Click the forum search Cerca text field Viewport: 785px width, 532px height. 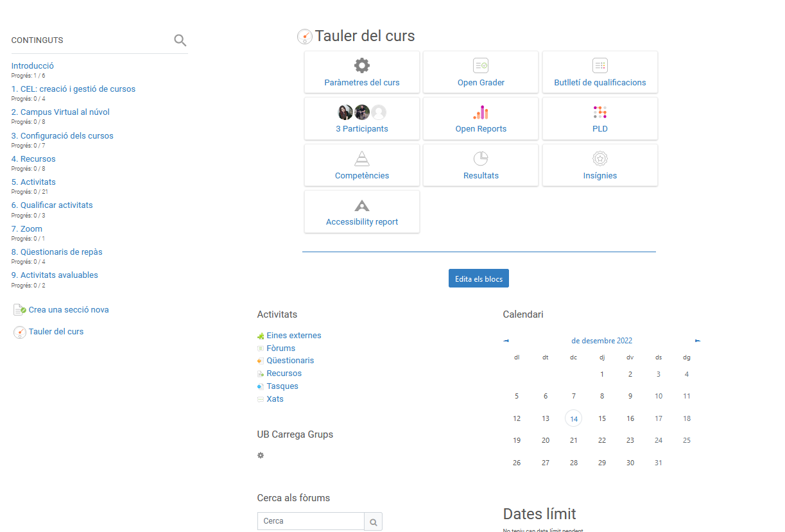(x=311, y=521)
